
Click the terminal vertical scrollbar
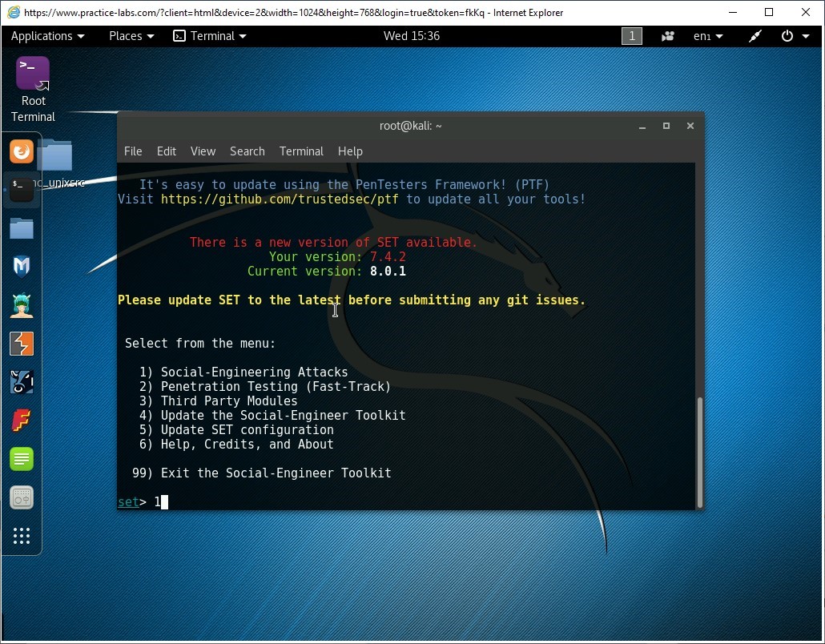700,453
